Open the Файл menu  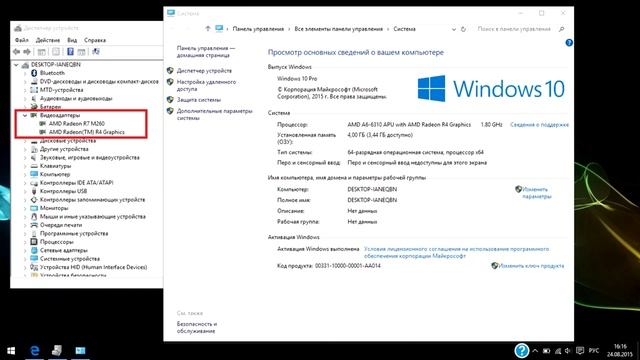point(22,40)
